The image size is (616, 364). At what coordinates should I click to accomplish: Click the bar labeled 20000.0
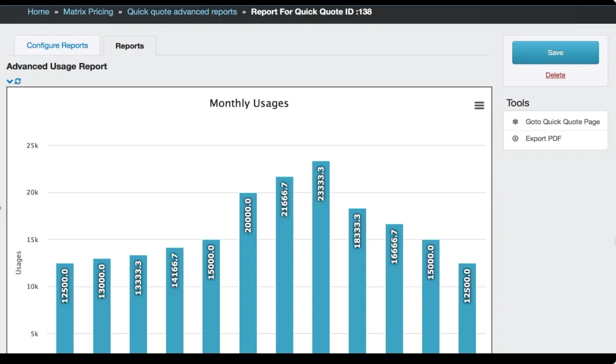pos(248,273)
